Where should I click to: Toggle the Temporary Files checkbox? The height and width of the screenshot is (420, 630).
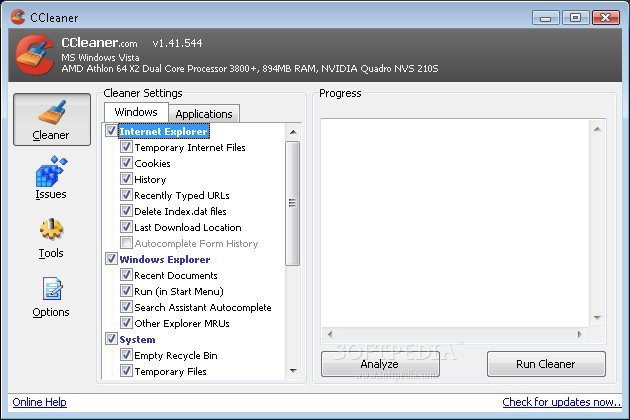(x=126, y=371)
